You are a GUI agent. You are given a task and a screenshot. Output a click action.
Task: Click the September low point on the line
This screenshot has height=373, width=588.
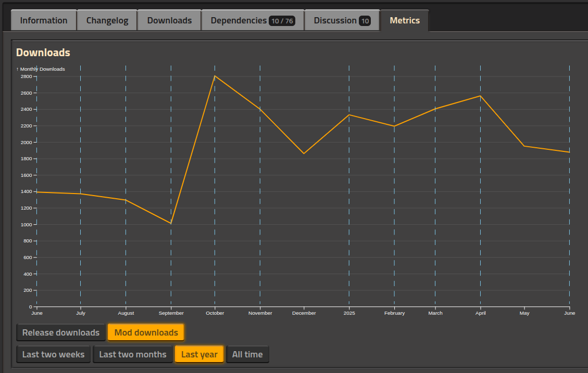[171, 223]
